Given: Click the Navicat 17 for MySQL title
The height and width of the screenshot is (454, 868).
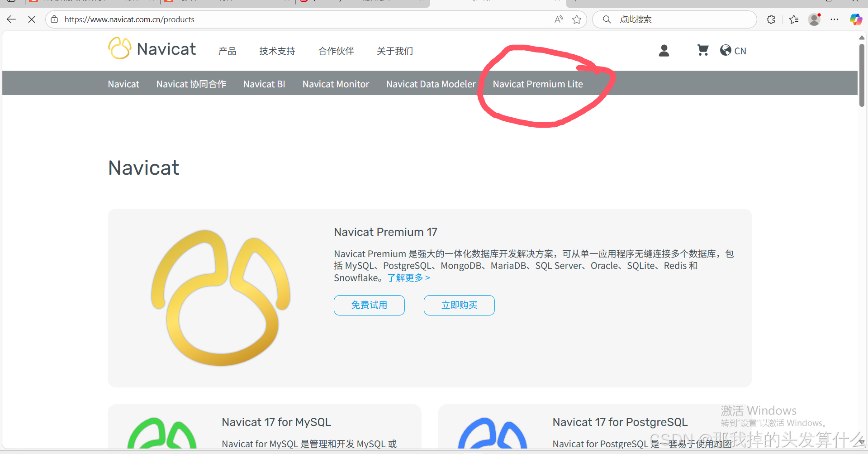Looking at the screenshot, I should point(276,422).
